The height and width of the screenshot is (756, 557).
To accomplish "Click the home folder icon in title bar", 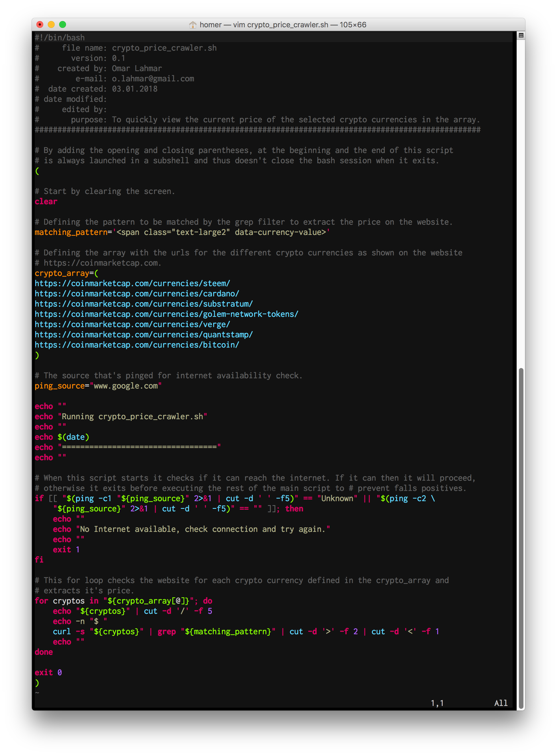I will (193, 25).
